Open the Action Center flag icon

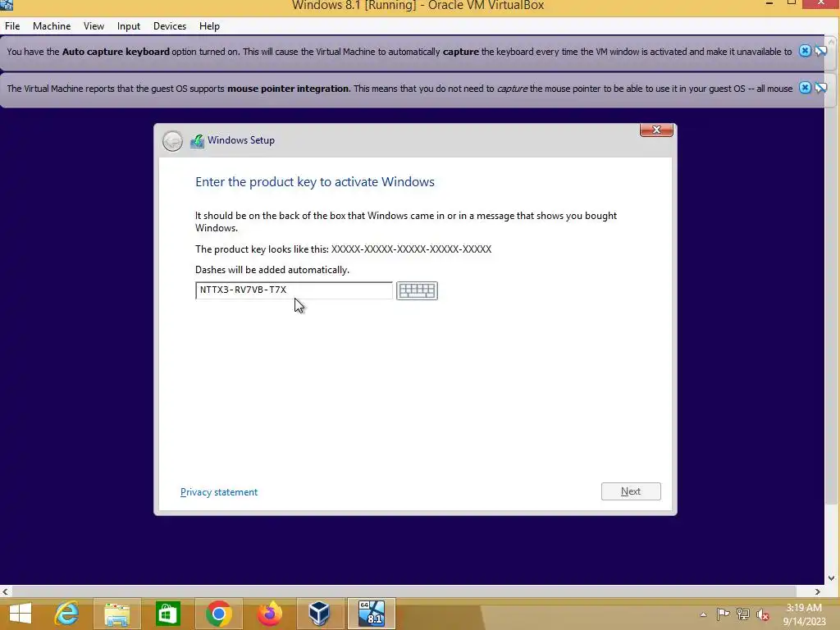coord(723,614)
